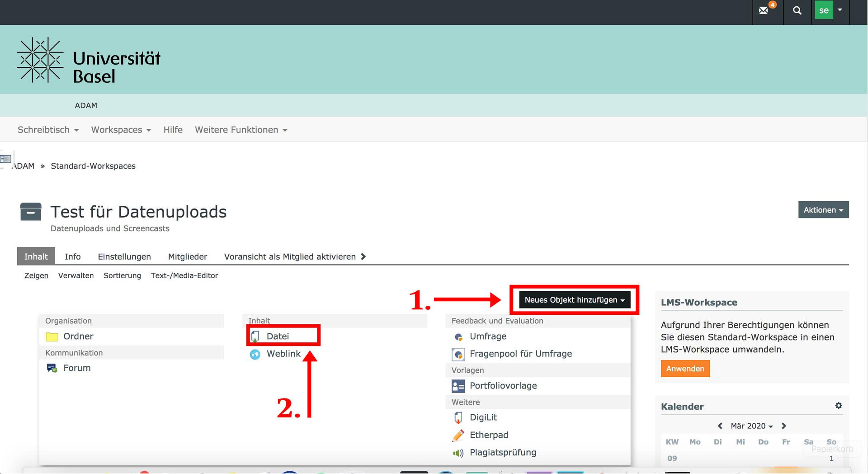Click the search magnifier icon
868x474 pixels.
click(x=797, y=10)
